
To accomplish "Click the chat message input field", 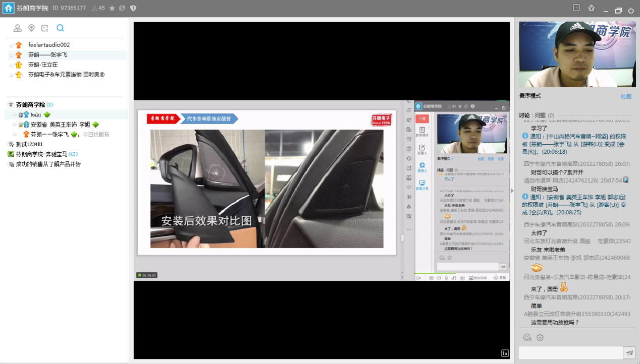I will tap(570, 353).
